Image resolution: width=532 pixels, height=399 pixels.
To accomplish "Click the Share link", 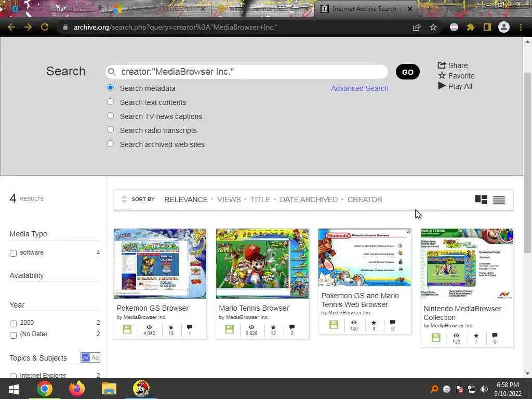I will [453, 65].
